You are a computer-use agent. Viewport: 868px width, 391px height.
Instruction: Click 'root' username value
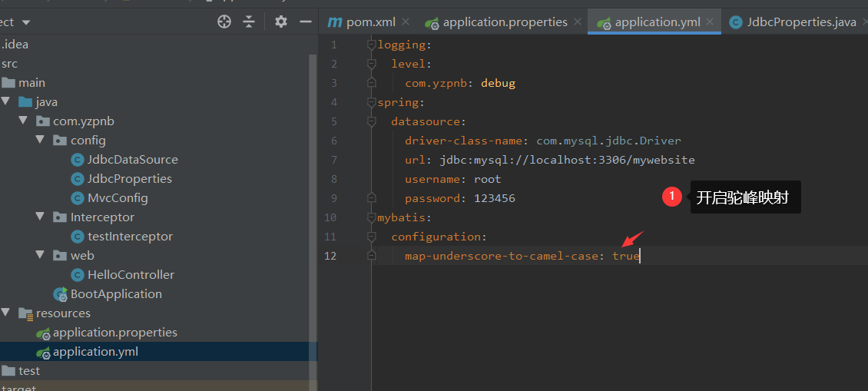(487, 179)
